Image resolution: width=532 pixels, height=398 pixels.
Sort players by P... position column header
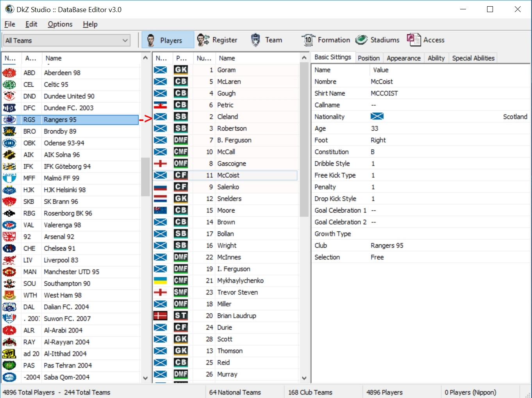coord(182,58)
